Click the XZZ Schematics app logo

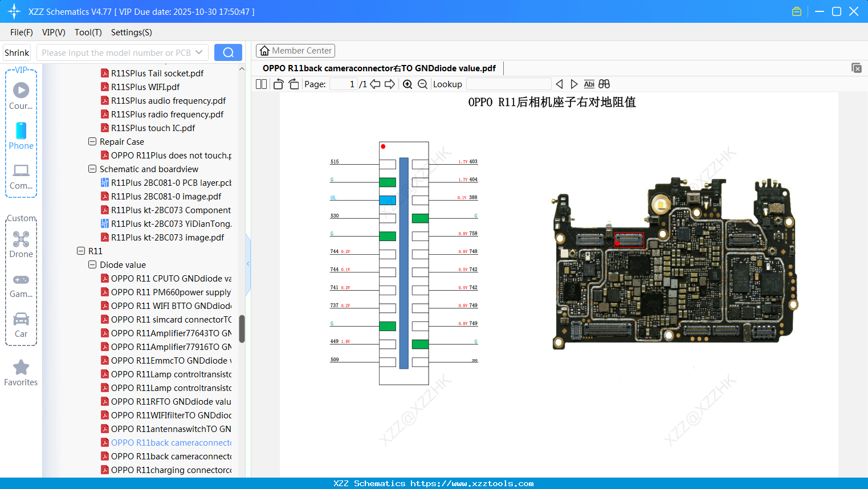click(14, 11)
